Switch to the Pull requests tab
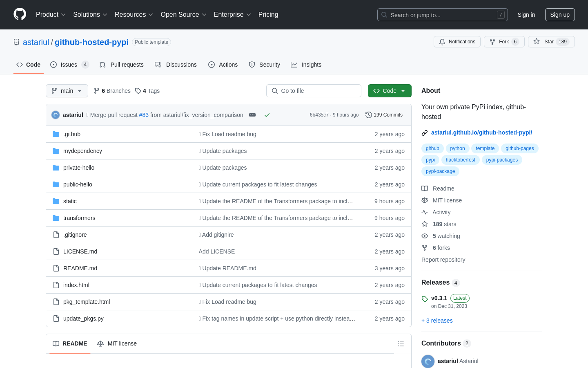Image resolution: width=588 pixels, height=368 pixels. 121,65
